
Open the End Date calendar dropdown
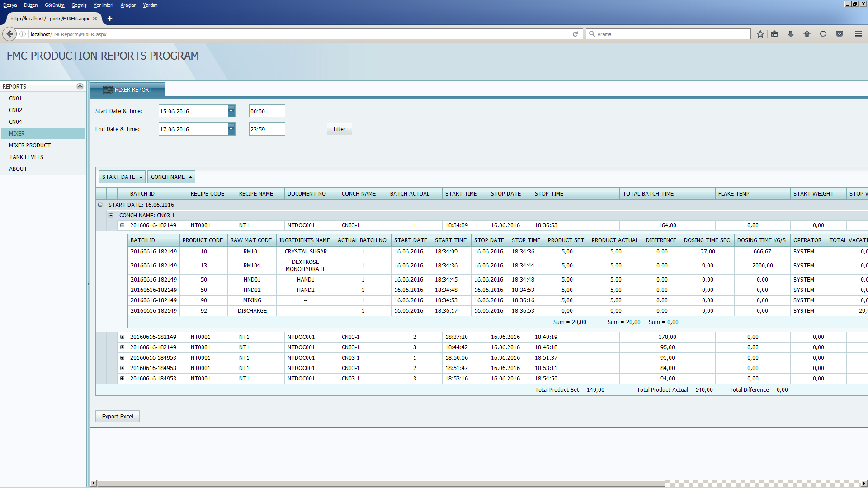(x=231, y=129)
